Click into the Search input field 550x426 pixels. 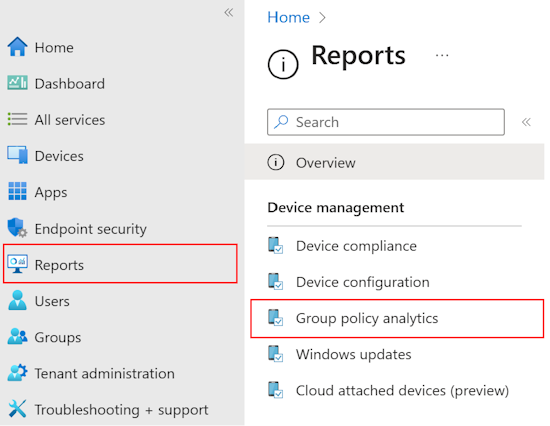click(386, 122)
